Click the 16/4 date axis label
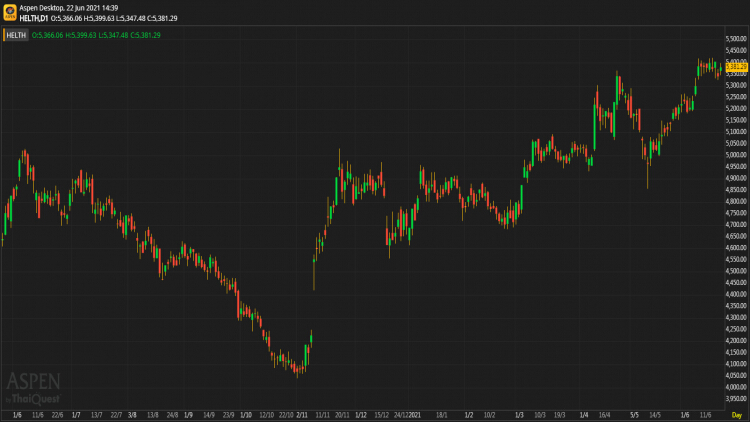 (x=604, y=415)
